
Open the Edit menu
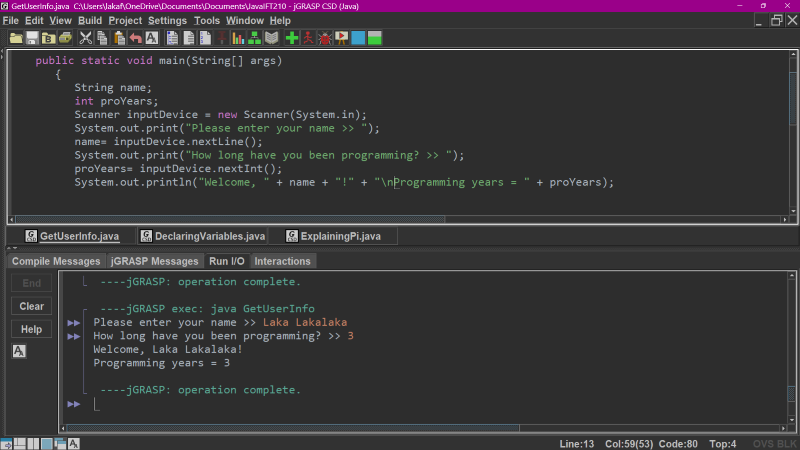coord(34,20)
